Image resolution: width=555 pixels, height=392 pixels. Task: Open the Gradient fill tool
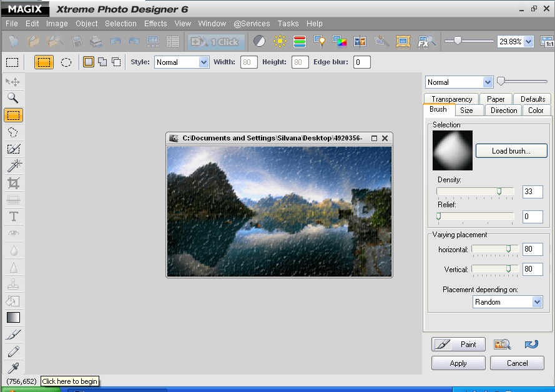coord(12,317)
